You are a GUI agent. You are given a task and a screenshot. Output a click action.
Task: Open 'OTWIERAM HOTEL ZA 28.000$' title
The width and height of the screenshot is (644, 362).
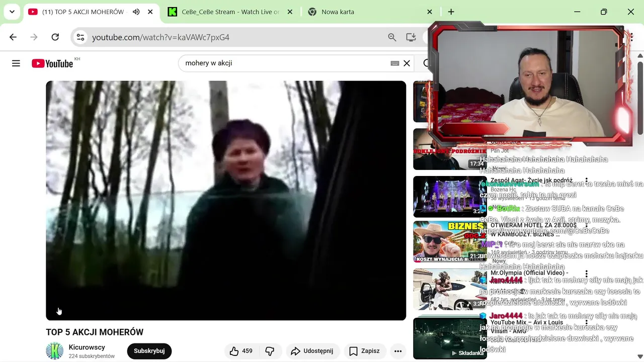click(533, 230)
